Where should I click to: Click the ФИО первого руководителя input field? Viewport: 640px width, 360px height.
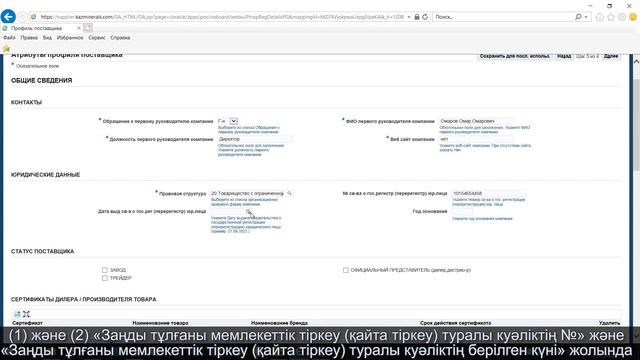click(x=476, y=121)
